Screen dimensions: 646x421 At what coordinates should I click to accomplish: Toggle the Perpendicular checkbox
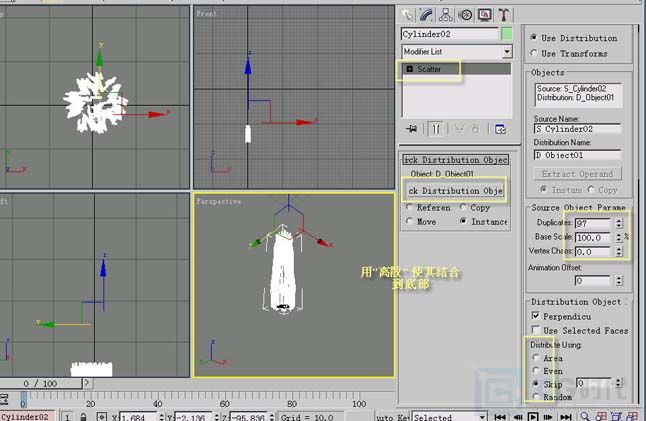click(x=536, y=316)
